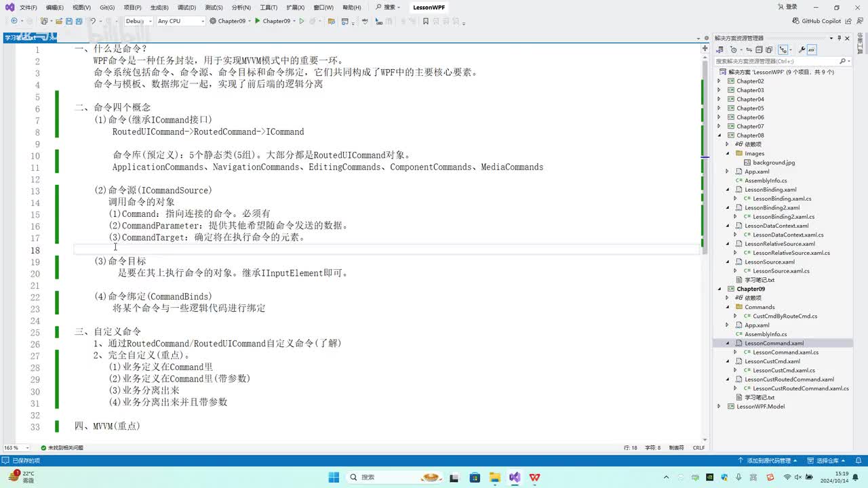868x488 pixels.
Task: Click the editor split window icon above scrollbar
Action: pos(705,48)
